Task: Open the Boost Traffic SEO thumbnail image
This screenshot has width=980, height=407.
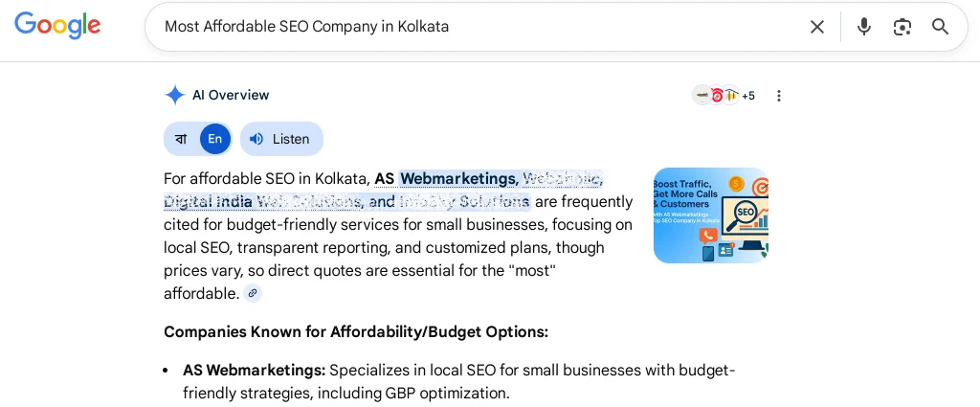Action: (711, 215)
